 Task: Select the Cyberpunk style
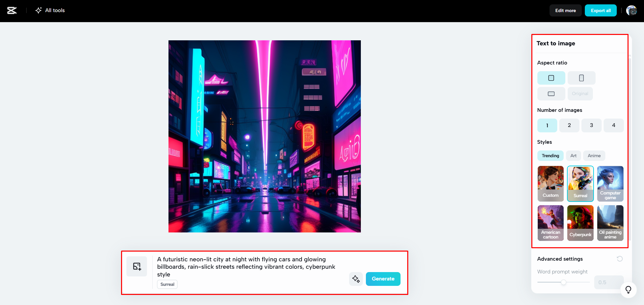point(580,223)
